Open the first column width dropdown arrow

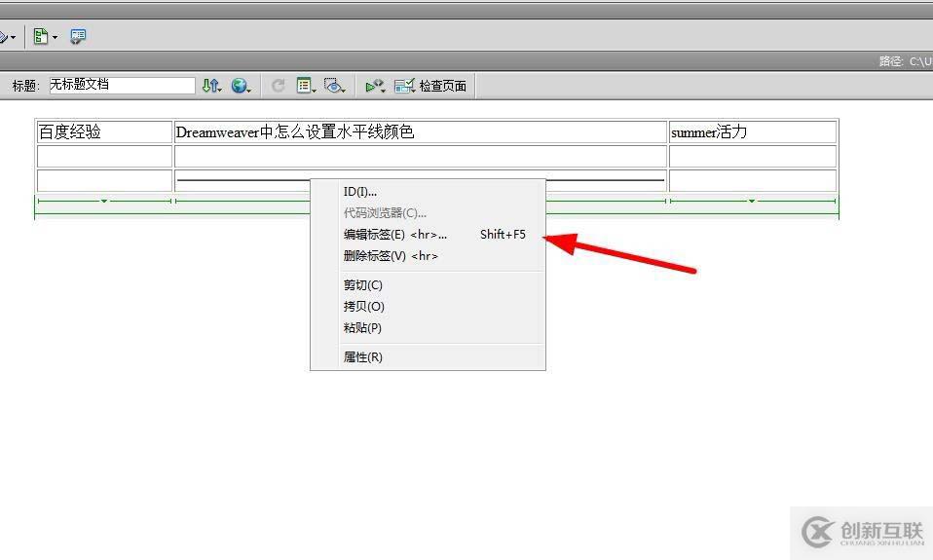[104, 202]
